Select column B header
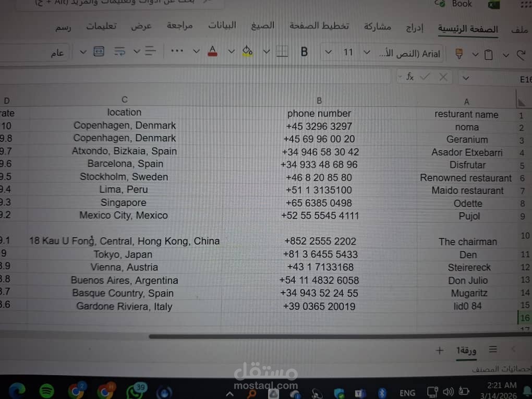The height and width of the screenshot is (399, 532). click(x=319, y=101)
